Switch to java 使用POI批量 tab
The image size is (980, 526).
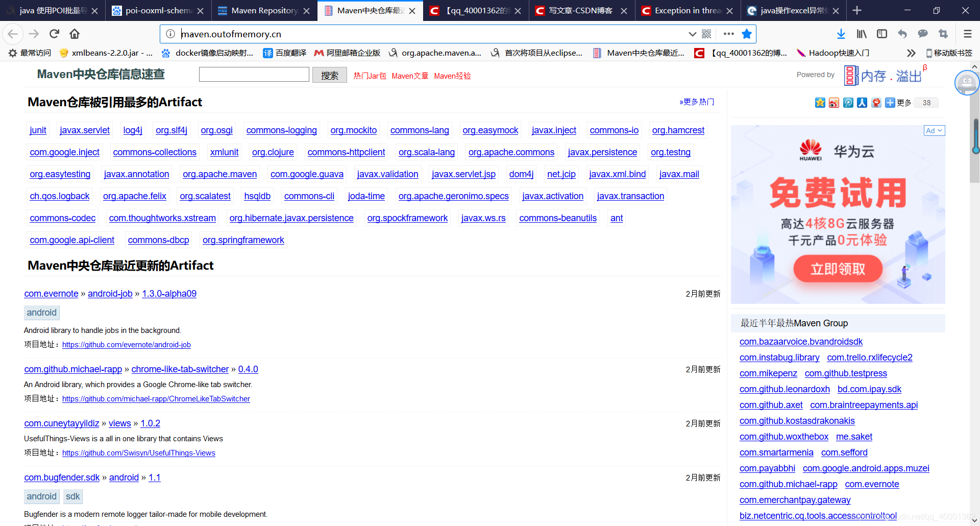tap(53, 10)
